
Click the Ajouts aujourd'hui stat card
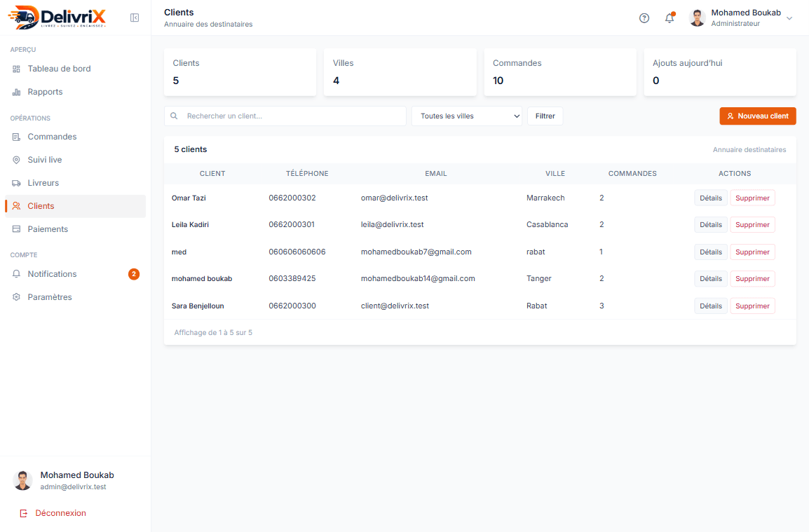[x=720, y=72]
